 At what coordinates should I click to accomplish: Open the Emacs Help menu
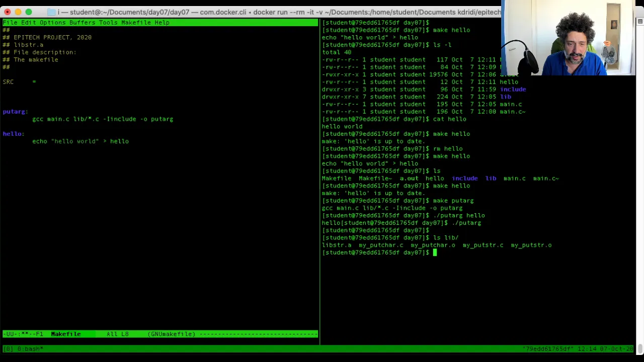(162, 23)
